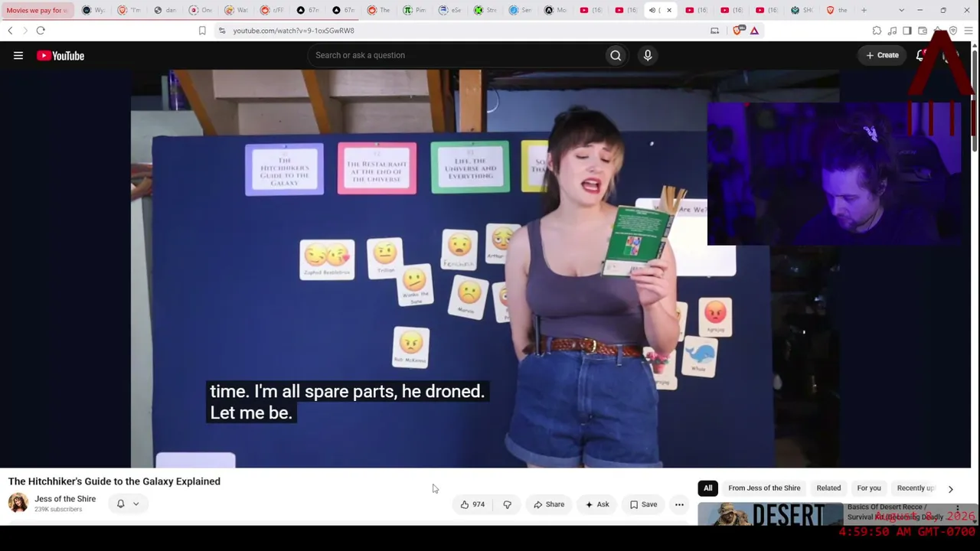Go to YouTube home via logo
The image size is (980, 551).
[60, 55]
